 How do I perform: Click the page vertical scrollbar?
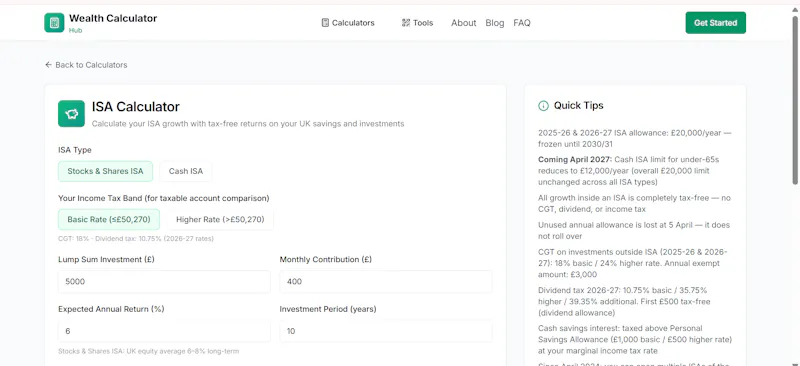[x=795, y=100]
